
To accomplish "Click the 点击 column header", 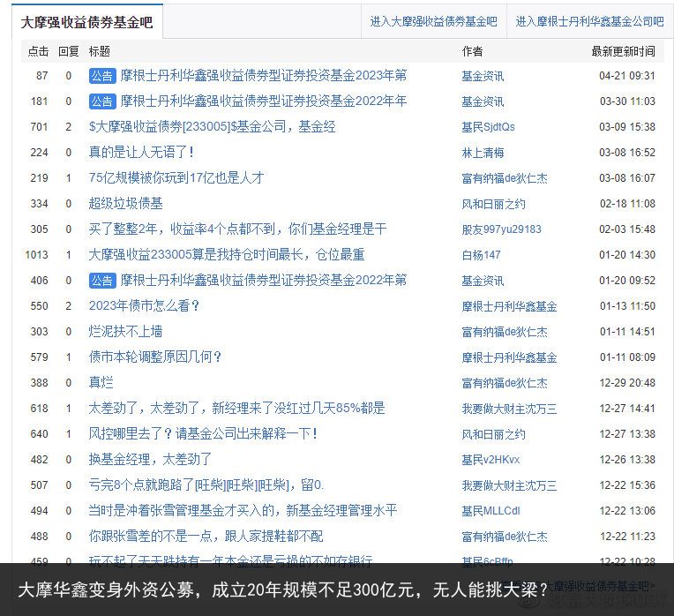I will coord(38,51).
